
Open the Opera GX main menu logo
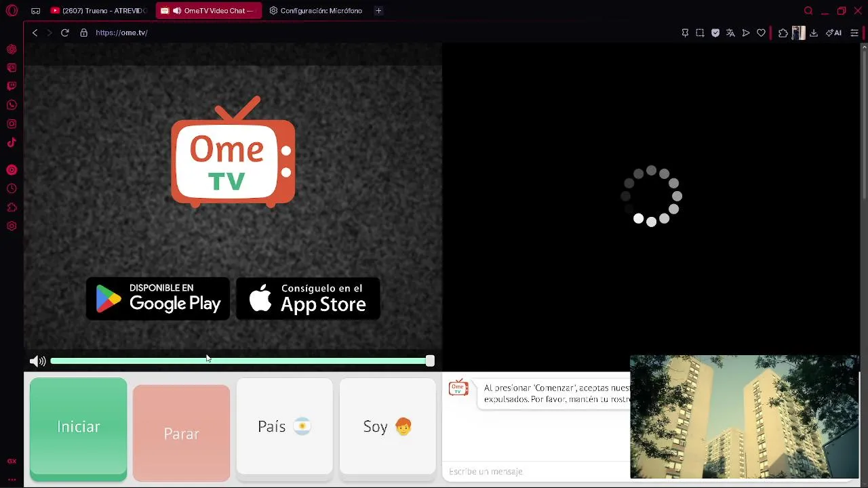(12, 11)
